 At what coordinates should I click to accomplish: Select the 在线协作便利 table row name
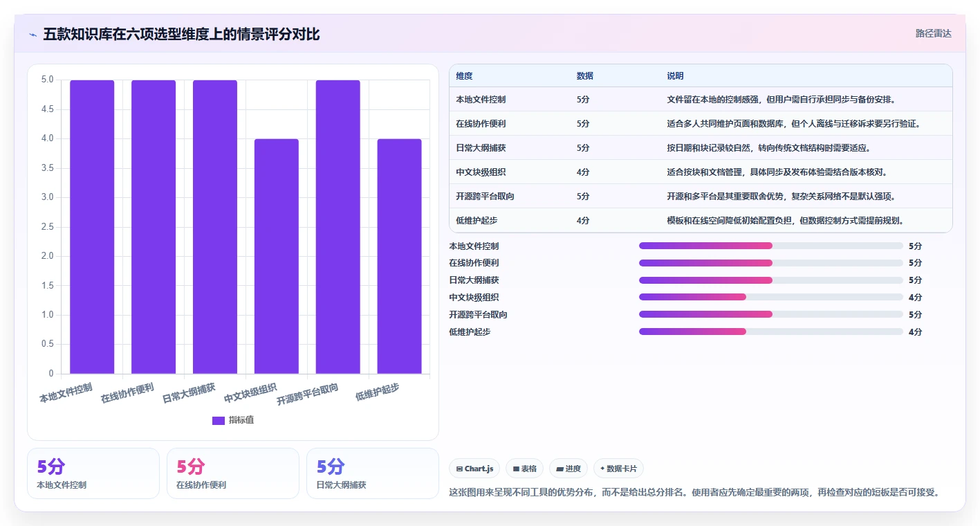point(481,123)
